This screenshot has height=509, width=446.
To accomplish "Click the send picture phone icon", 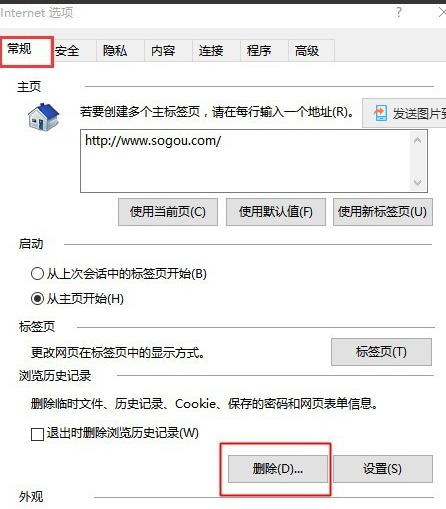I will [380, 113].
